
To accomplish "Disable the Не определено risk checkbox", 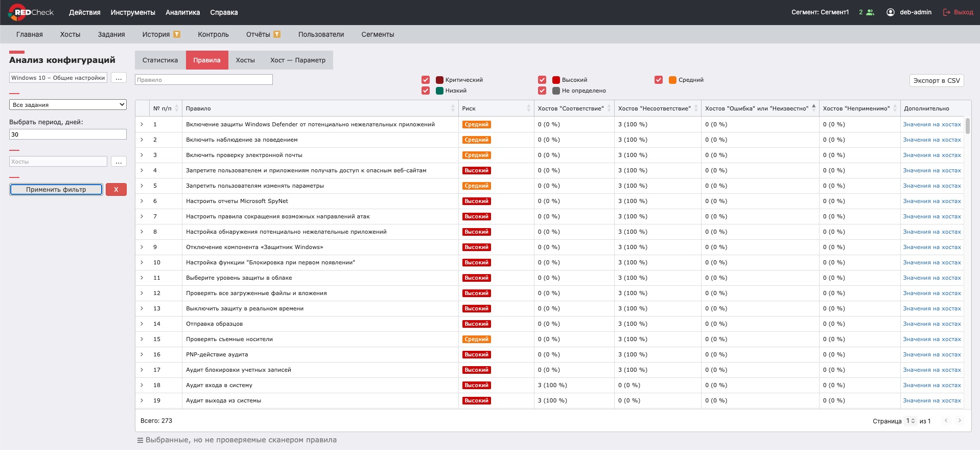I will (542, 91).
